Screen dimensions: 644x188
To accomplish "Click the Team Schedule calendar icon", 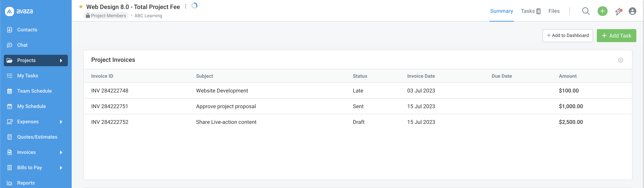I will tap(10, 91).
